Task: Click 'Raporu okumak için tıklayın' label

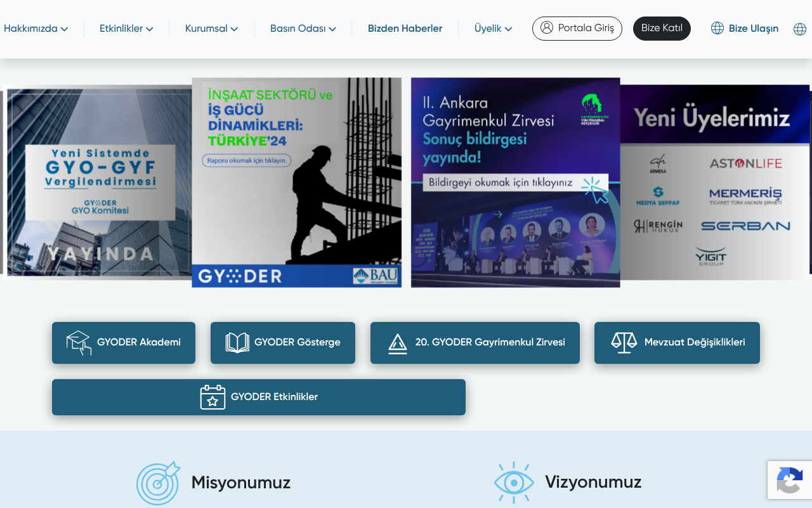Action: click(247, 161)
